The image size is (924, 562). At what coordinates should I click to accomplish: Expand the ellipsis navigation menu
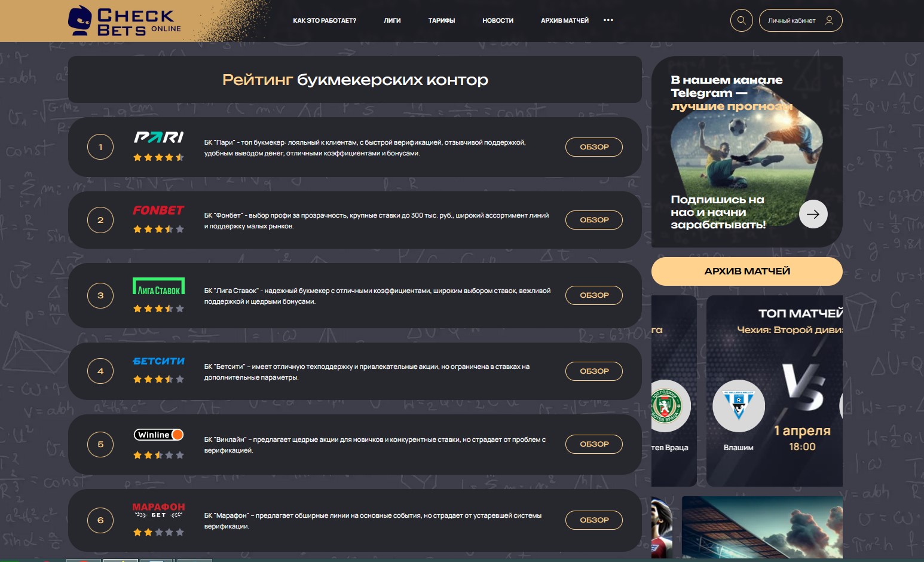[x=608, y=20]
